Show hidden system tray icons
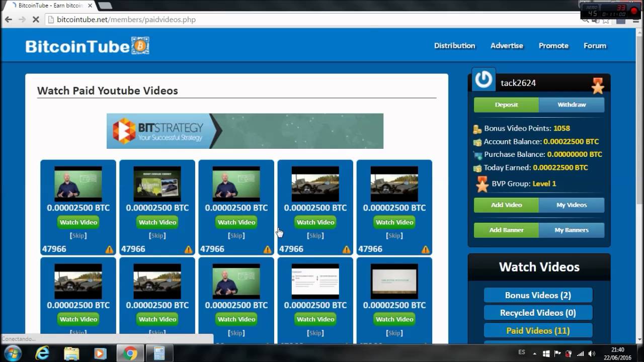644x362 pixels. 535,353
